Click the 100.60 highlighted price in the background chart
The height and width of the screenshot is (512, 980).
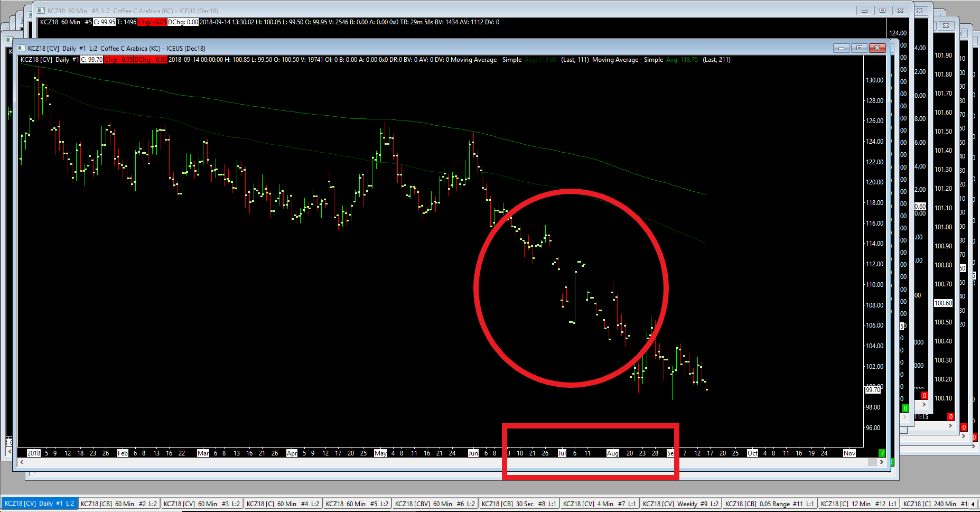[944, 303]
